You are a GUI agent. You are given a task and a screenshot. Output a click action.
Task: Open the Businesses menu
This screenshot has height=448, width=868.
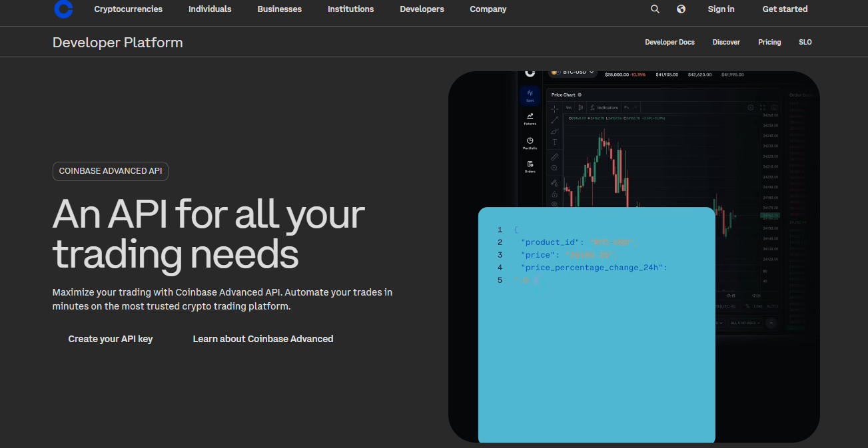point(280,9)
